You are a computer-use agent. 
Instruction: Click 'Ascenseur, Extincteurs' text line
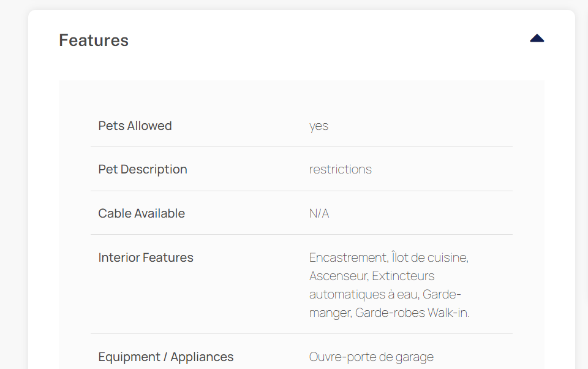372,276
